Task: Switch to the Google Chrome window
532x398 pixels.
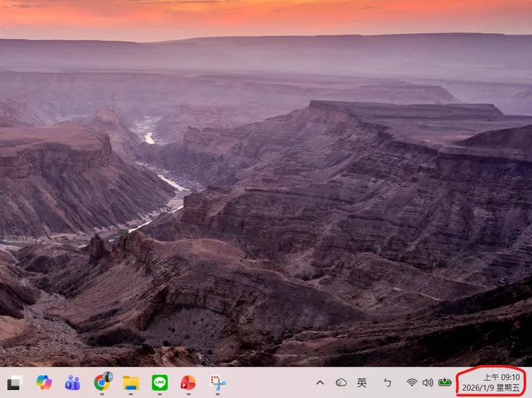Action: click(x=103, y=382)
